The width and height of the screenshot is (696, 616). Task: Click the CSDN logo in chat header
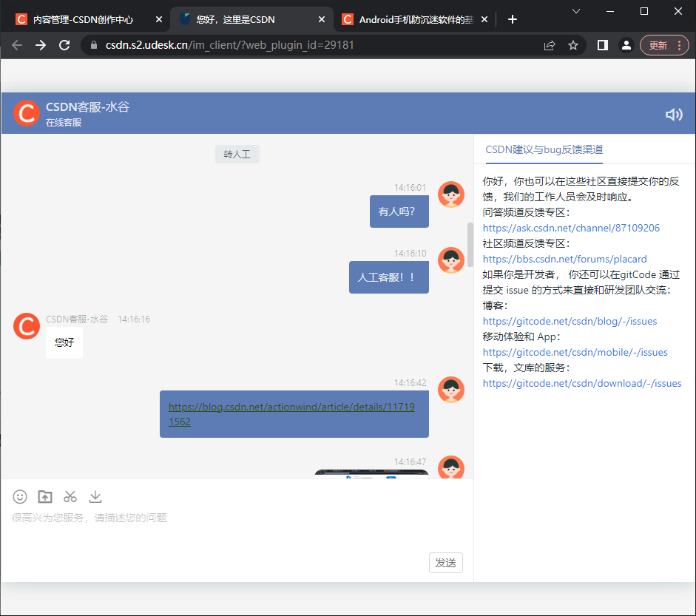(x=27, y=113)
